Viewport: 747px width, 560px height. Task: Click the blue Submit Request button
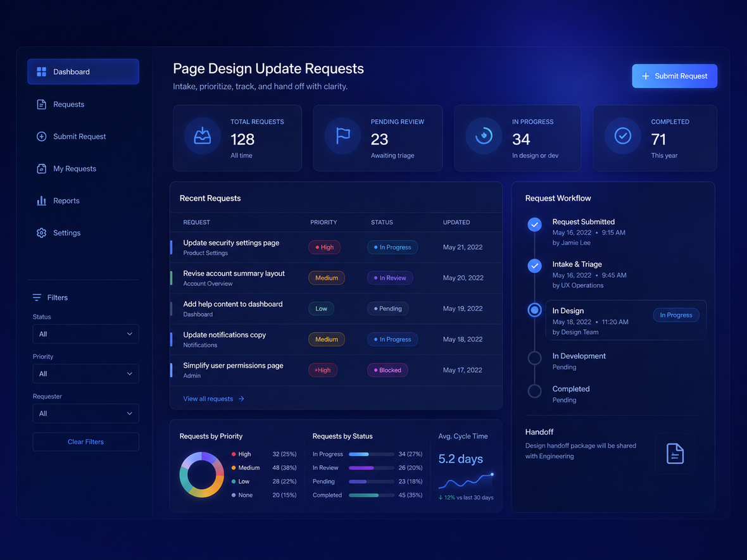point(675,76)
